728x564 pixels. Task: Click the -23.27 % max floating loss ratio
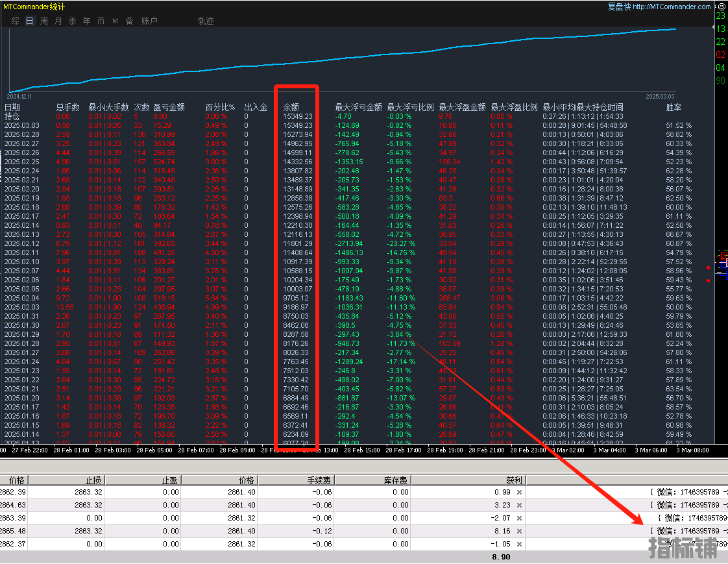401,243
